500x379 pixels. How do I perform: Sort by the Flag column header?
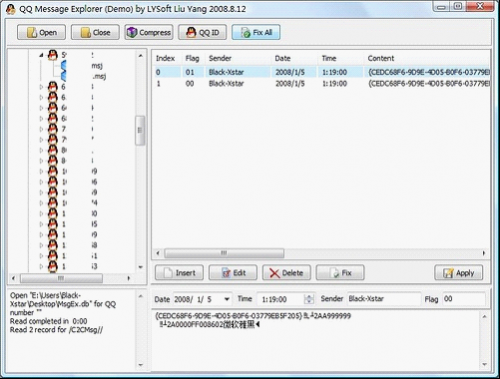tap(192, 58)
